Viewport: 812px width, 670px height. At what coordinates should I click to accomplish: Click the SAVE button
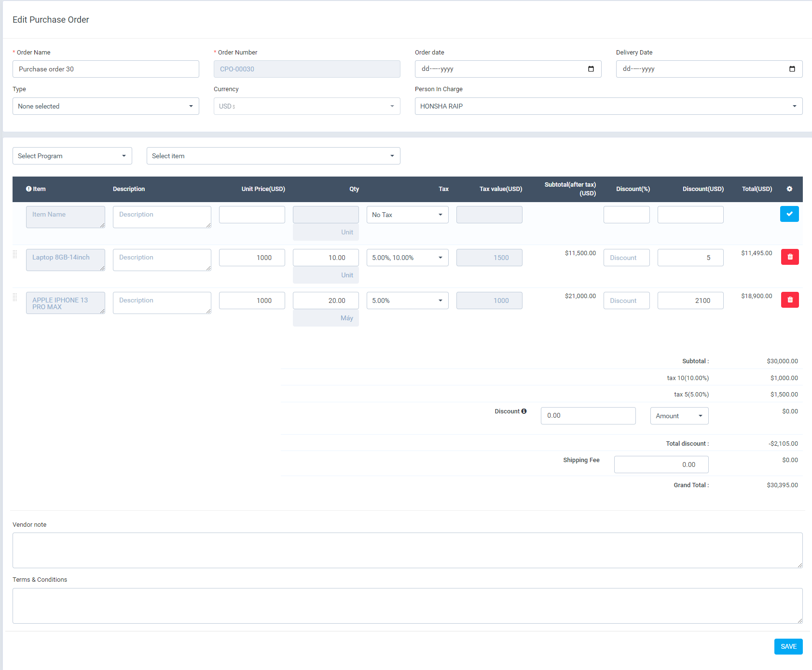(x=788, y=646)
